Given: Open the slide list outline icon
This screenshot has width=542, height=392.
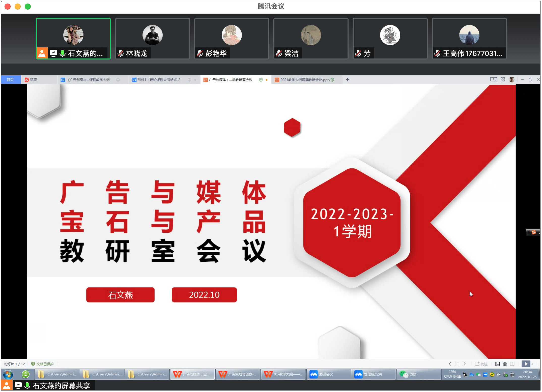Looking at the screenshot, I should [457, 364].
